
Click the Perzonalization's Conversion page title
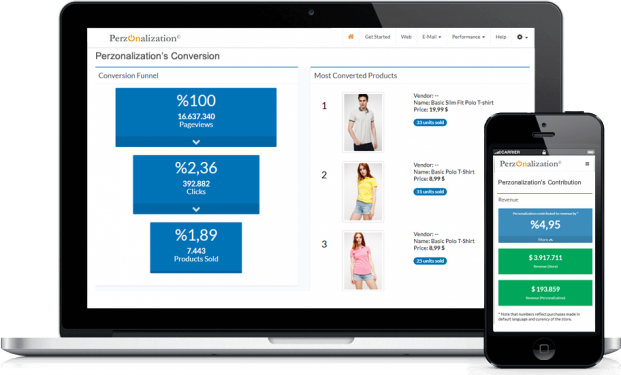pyautogui.click(x=157, y=56)
